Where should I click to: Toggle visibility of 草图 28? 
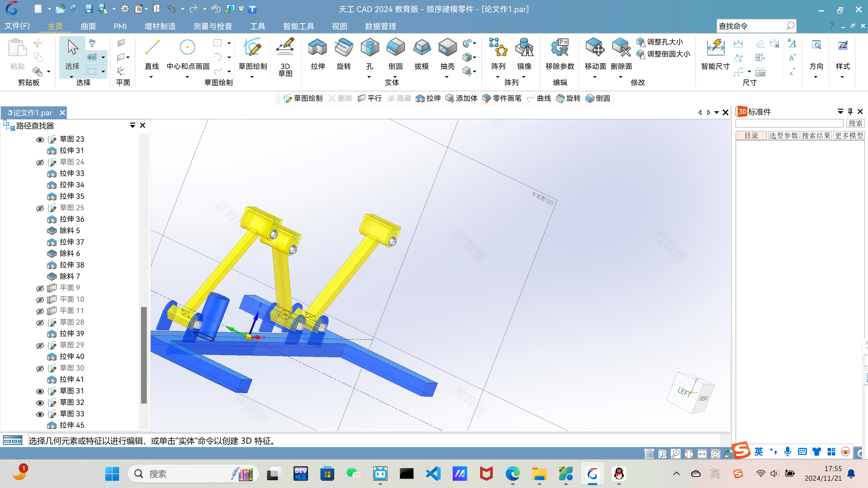[x=40, y=323]
